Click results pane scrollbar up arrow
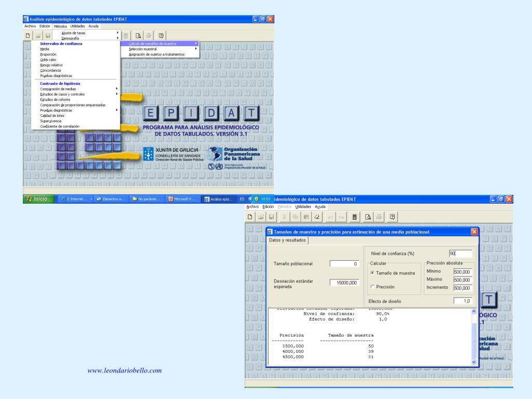 point(474,311)
